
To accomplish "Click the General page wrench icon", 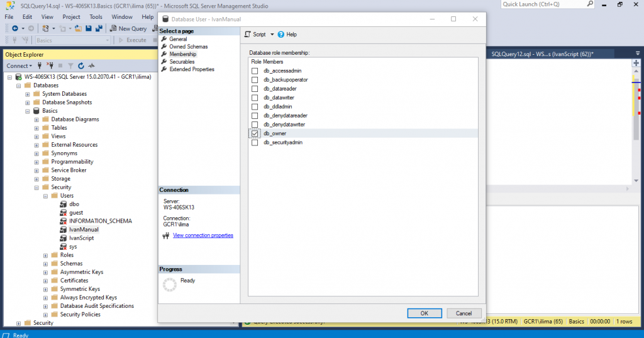I will pos(164,39).
